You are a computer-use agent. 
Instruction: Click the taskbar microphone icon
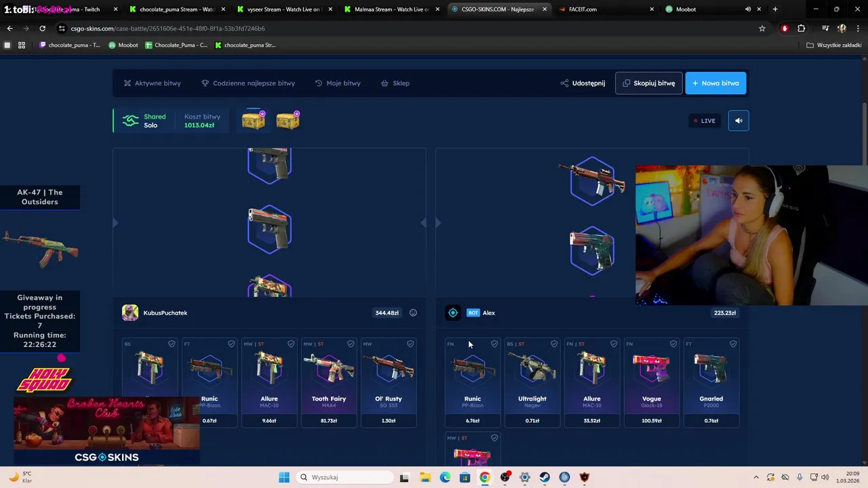click(x=800, y=477)
